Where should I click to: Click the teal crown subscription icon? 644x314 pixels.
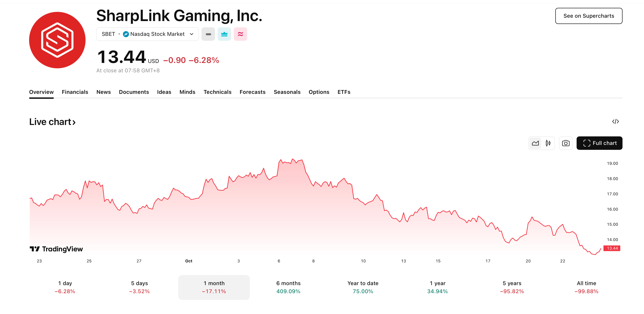coord(224,34)
